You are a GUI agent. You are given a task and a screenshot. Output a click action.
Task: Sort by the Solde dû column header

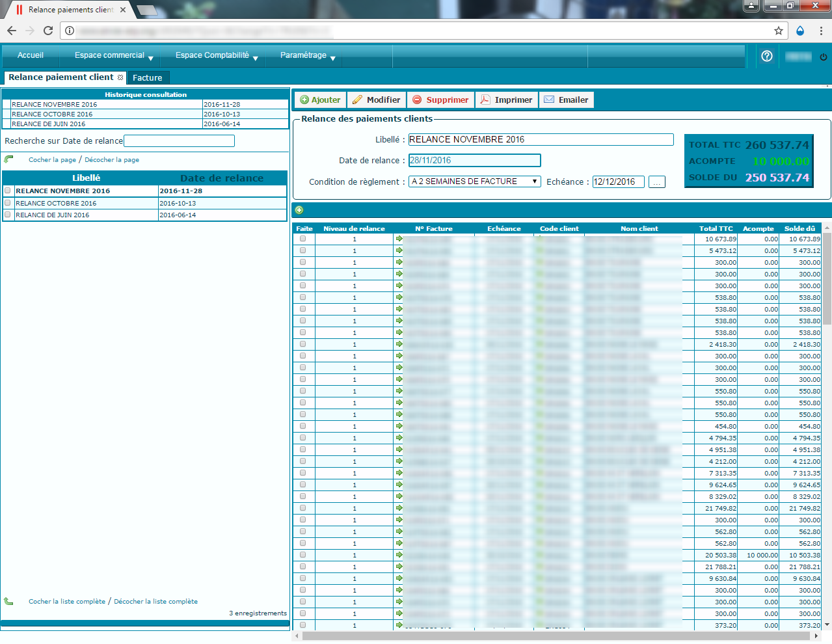point(799,229)
